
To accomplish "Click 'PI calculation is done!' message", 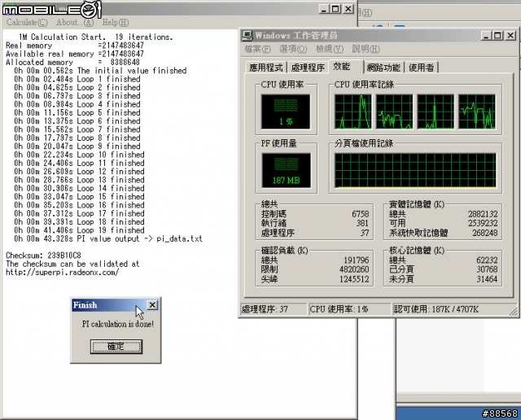I will click(x=117, y=324).
